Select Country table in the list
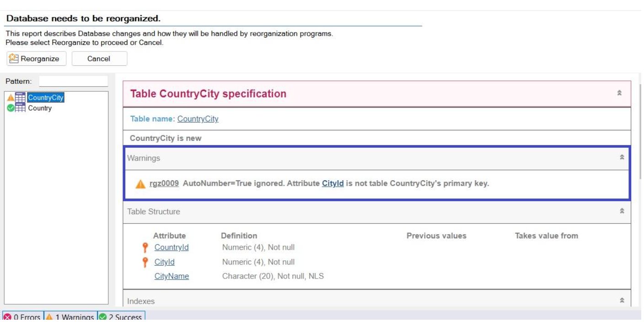This screenshot has height=322, width=644. click(40, 108)
